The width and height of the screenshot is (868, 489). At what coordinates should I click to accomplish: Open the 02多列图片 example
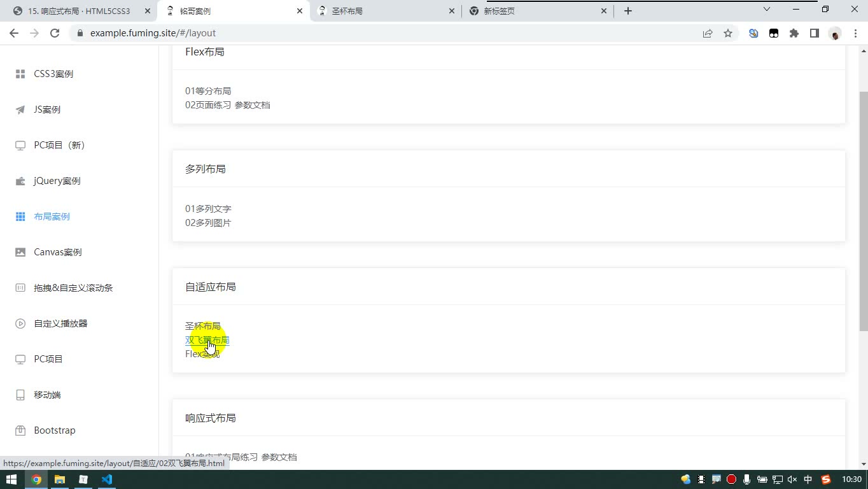pyautogui.click(x=208, y=223)
